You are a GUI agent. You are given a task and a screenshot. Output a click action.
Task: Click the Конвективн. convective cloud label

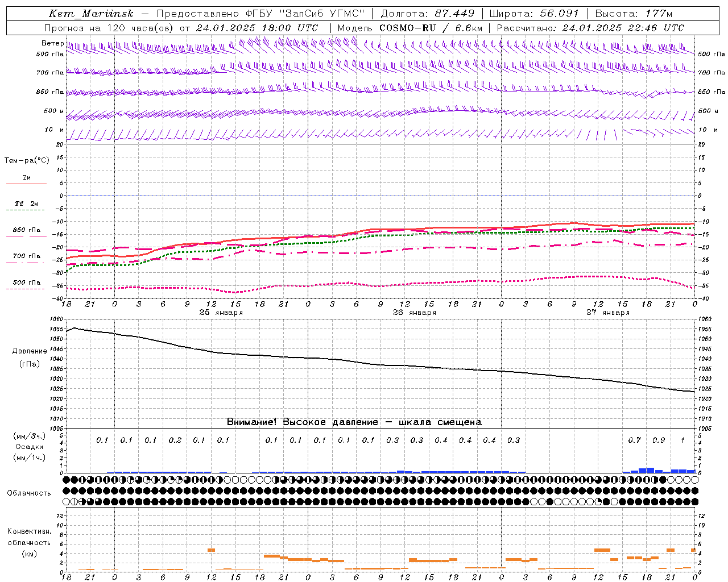click(29, 531)
